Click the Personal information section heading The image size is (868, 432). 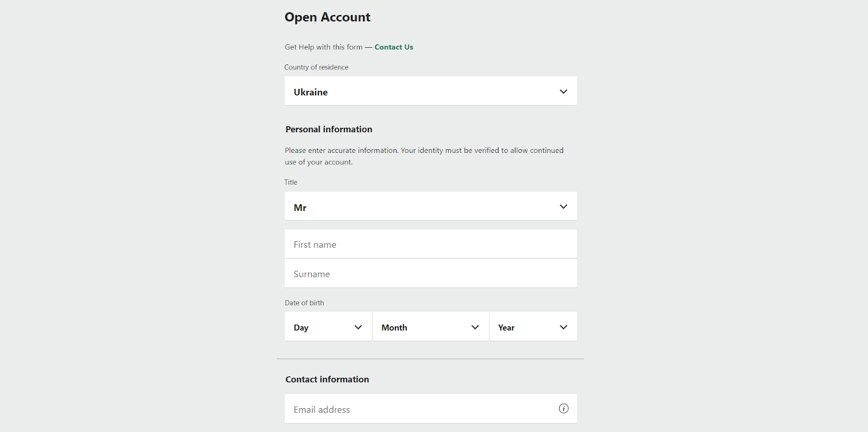329,130
